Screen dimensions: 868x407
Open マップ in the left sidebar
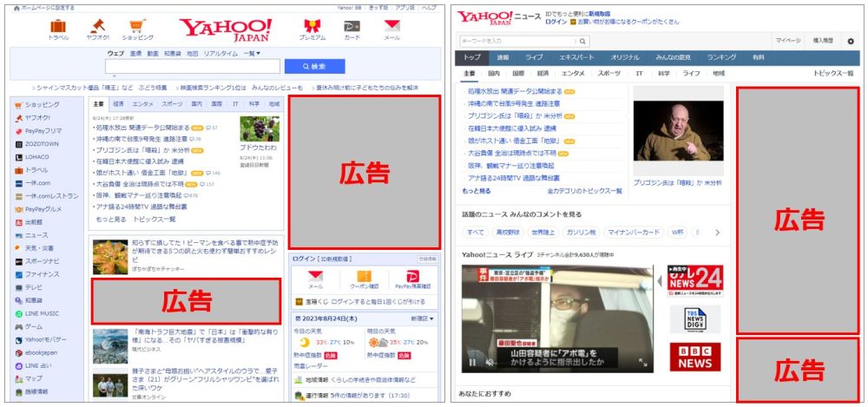(x=29, y=378)
